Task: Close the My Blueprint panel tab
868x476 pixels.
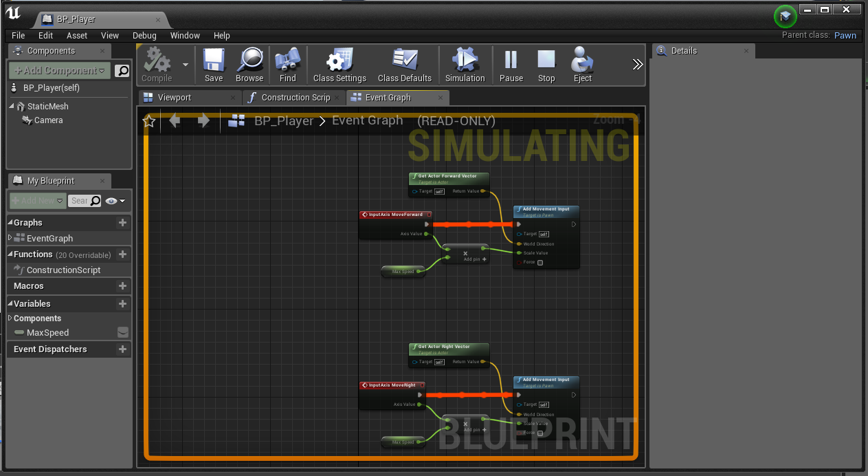Action: pyautogui.click(x=102, y=181)
